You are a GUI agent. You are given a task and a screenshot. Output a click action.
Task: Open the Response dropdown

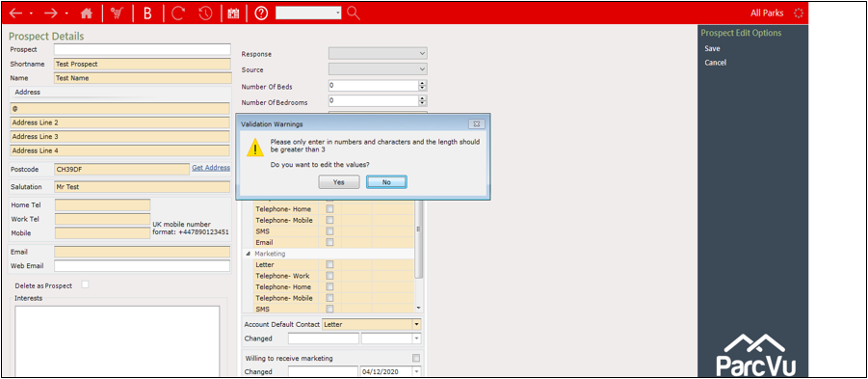[378, 54]
